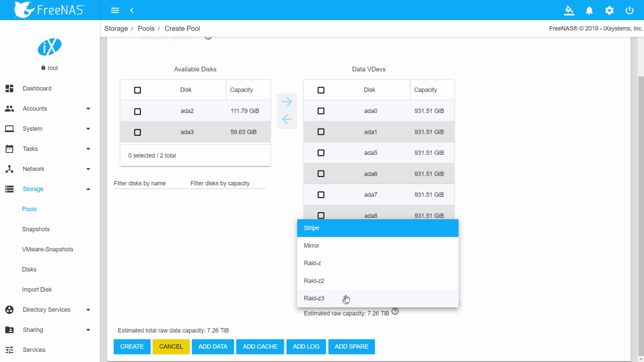Check the checkbox for disk ada2

(137, 111)
